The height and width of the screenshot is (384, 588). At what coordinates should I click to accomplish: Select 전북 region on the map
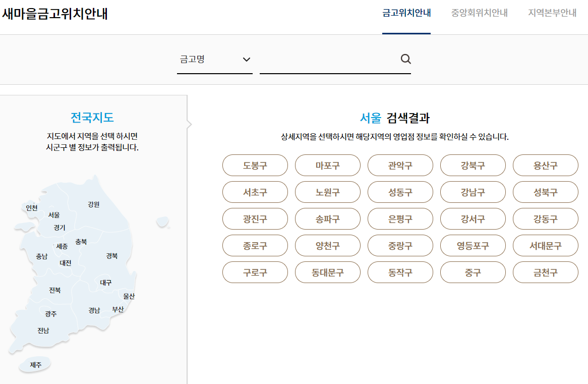[55, 290]
